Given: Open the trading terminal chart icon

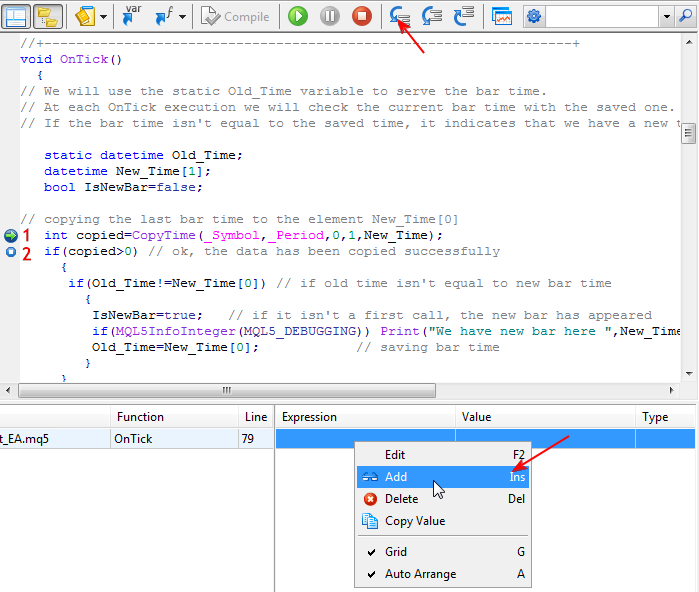Looking at the screenshot, I should (502, 16).
